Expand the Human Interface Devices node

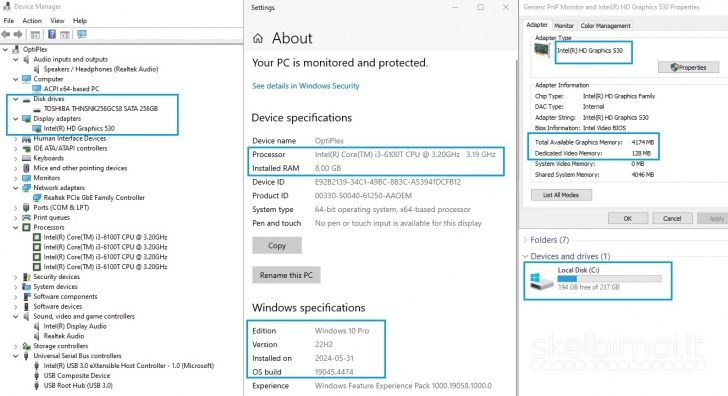coord(16,138)
